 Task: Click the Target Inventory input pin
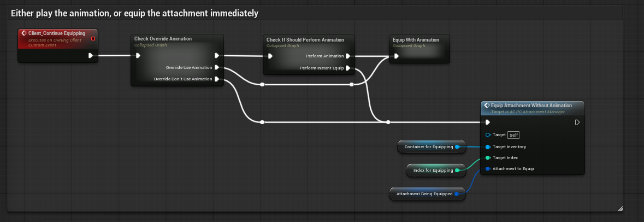tap(487, 147)
